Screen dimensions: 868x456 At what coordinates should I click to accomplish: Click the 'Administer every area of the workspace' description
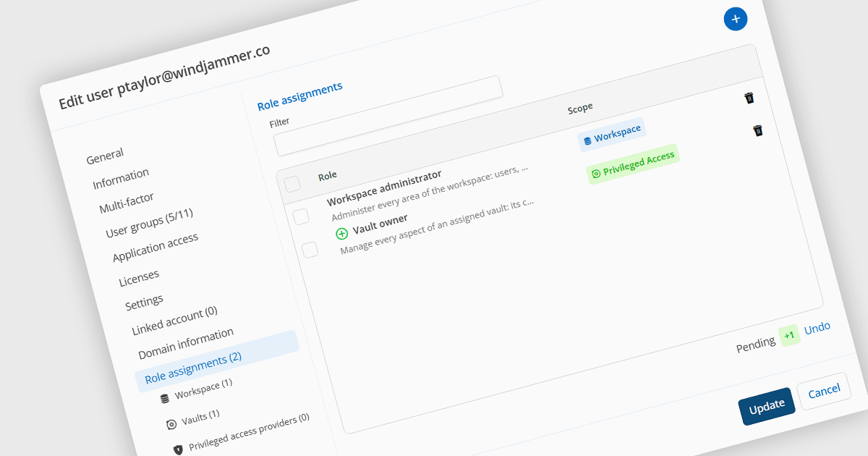click(430, 192)
